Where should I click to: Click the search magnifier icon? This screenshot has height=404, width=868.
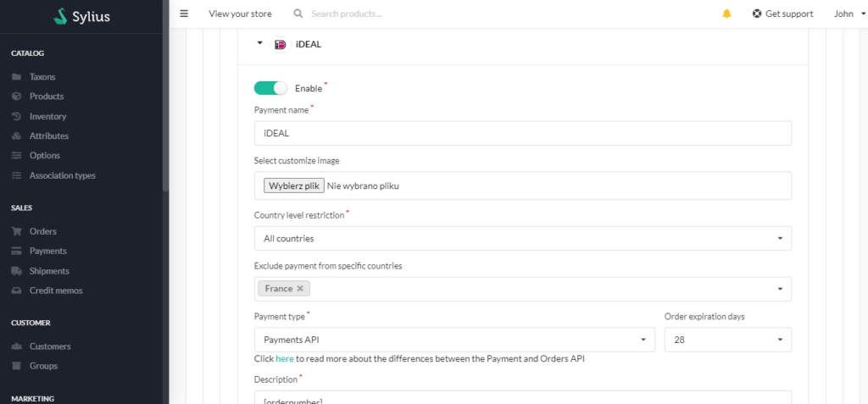298,14
